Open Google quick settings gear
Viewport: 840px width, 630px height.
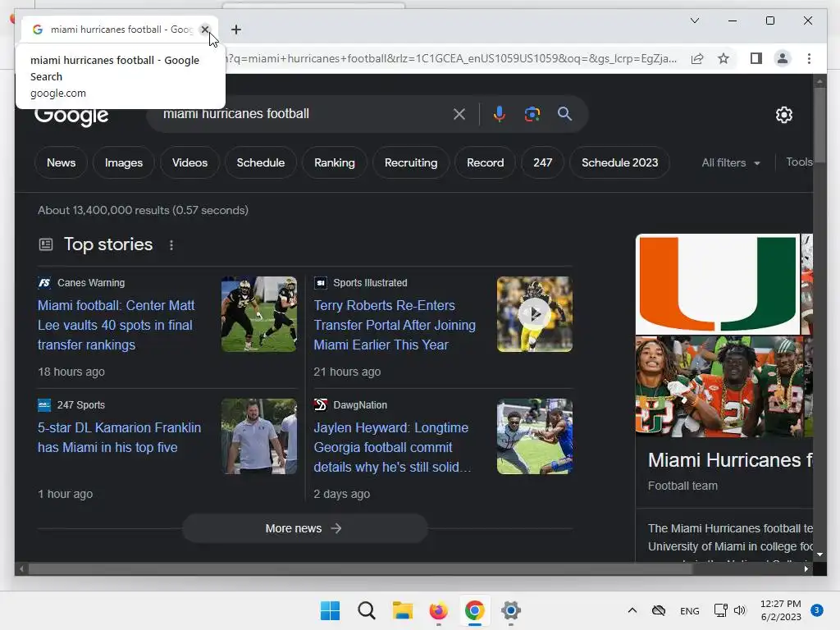(x=783, y=115)
